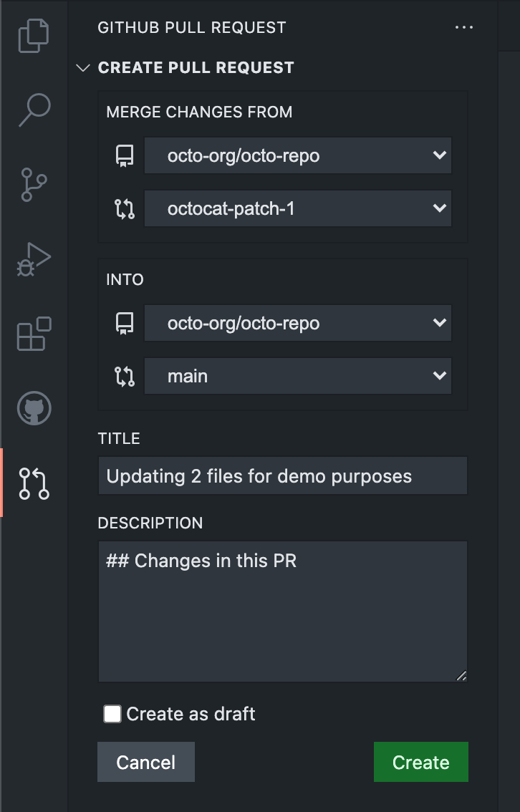
Task: Click inside the pull request Title field
Action: (282, 475)
